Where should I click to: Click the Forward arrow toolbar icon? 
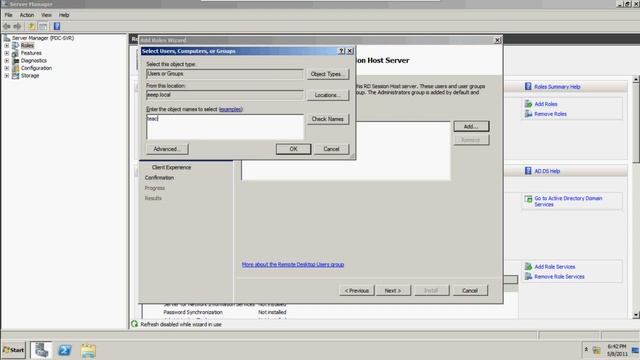coord(17,27)
